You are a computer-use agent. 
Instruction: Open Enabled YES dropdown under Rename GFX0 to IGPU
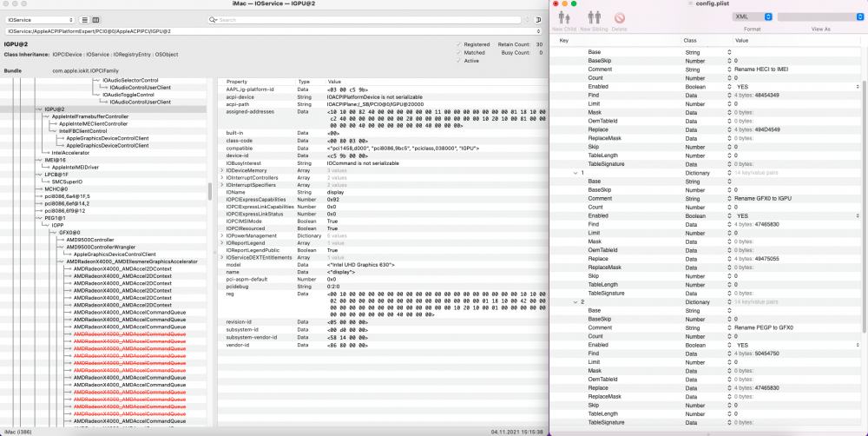tap(858, 216)
